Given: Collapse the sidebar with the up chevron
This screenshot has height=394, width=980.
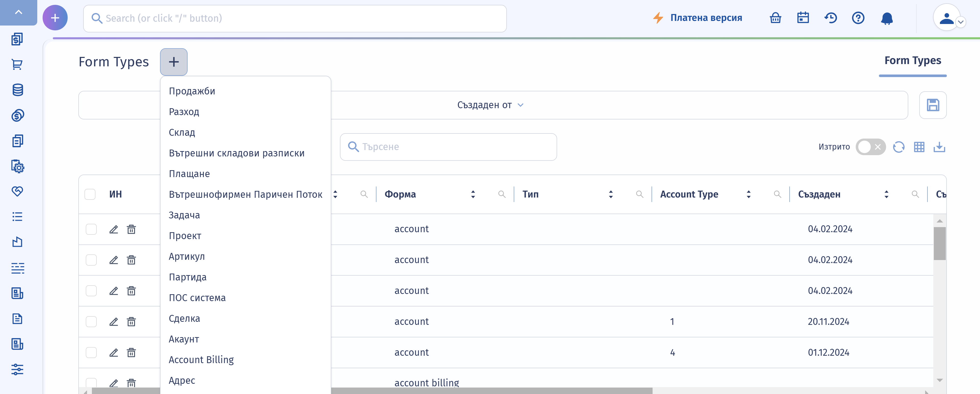Looking at the screenshot, I should pos(18,12).
